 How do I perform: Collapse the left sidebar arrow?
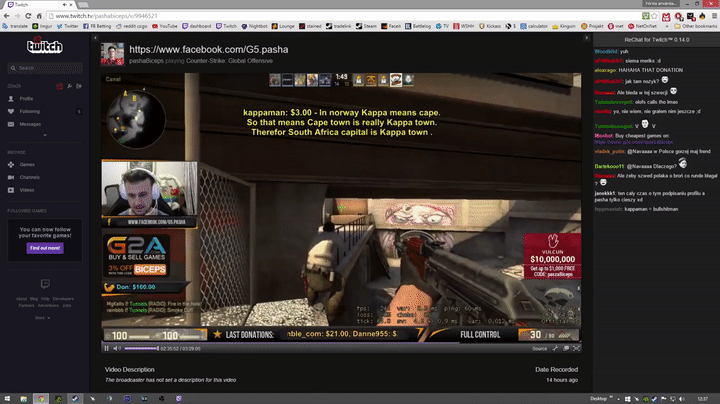pyautogui.click(x=95, y=38)
